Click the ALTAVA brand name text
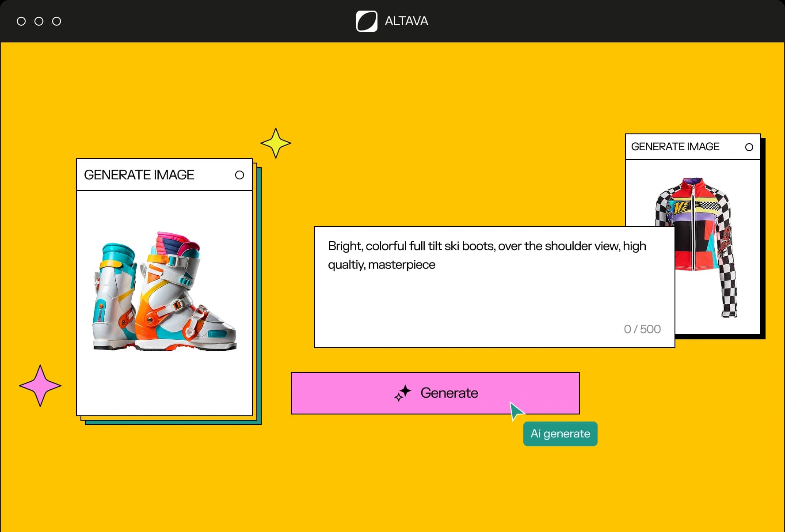This screenshot has width=785, height=532. click(406, 21)
